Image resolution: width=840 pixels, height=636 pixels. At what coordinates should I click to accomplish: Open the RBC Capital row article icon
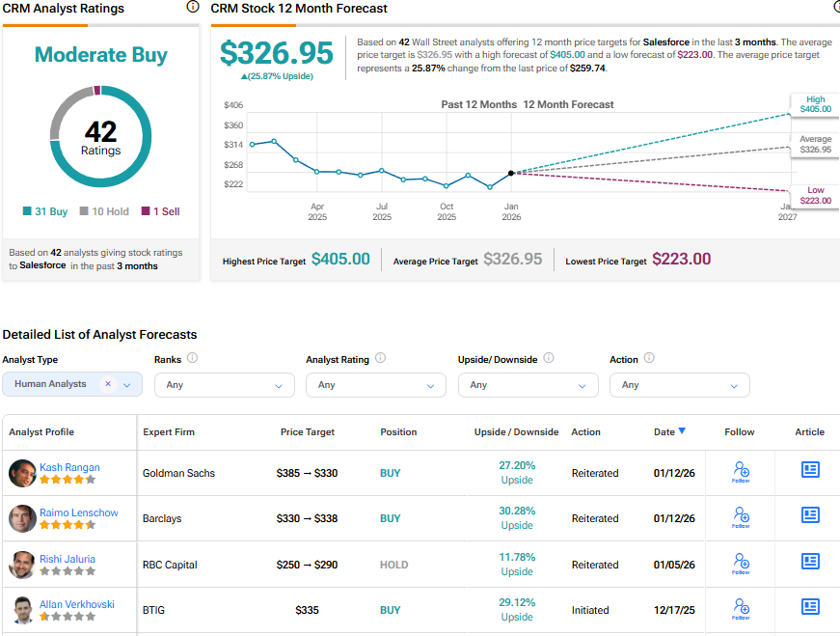click(810, 562)
